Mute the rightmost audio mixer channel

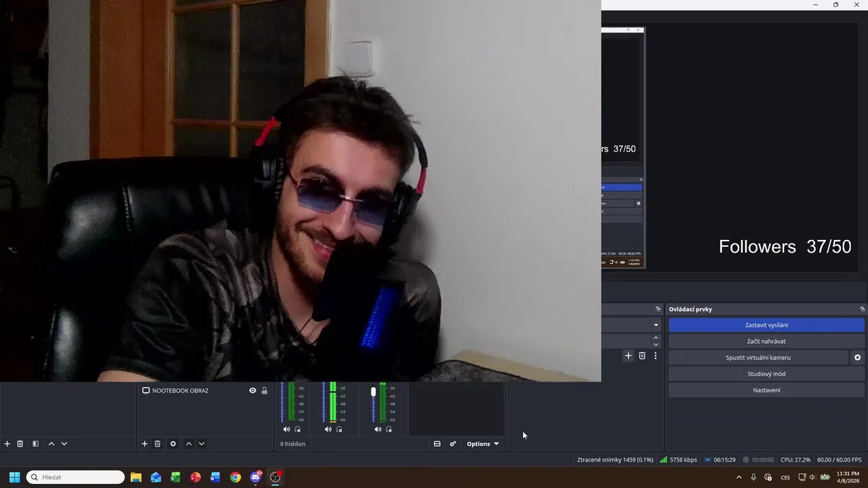(x=378, y=429)
